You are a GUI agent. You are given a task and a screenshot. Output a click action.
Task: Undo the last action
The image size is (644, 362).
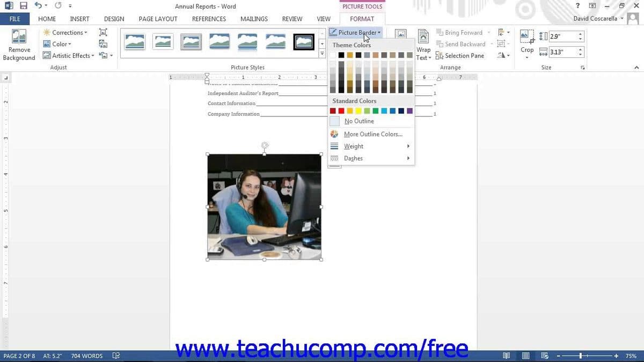[x=38, y=6]
